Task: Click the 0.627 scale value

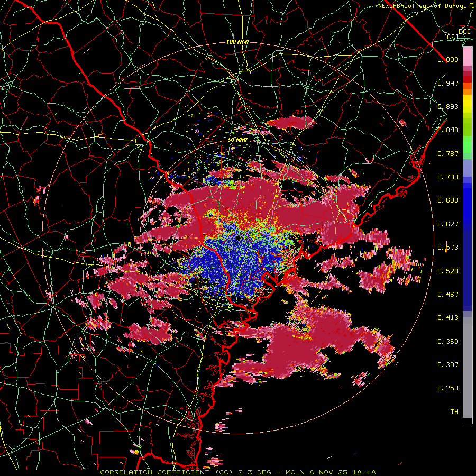Action: point(448,224)
